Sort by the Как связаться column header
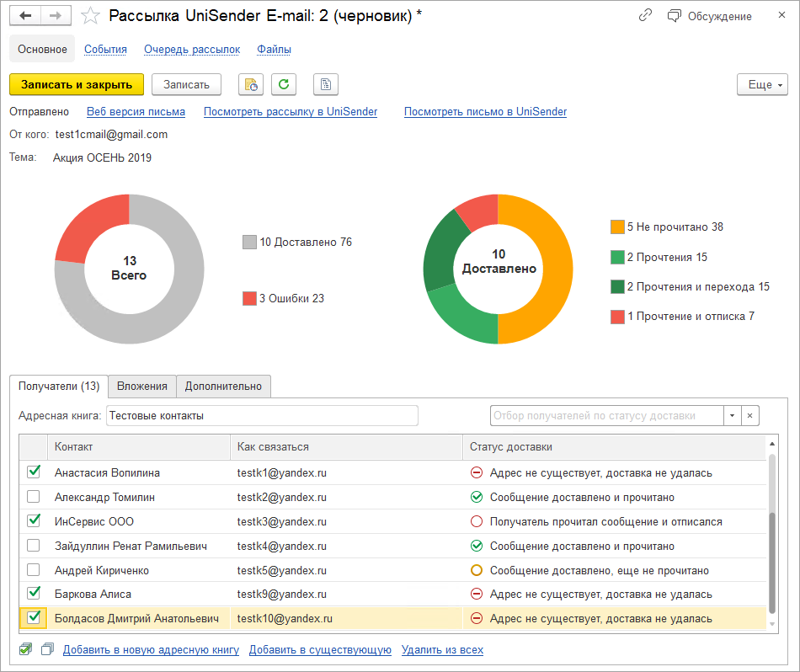 [x=346, y=447]
